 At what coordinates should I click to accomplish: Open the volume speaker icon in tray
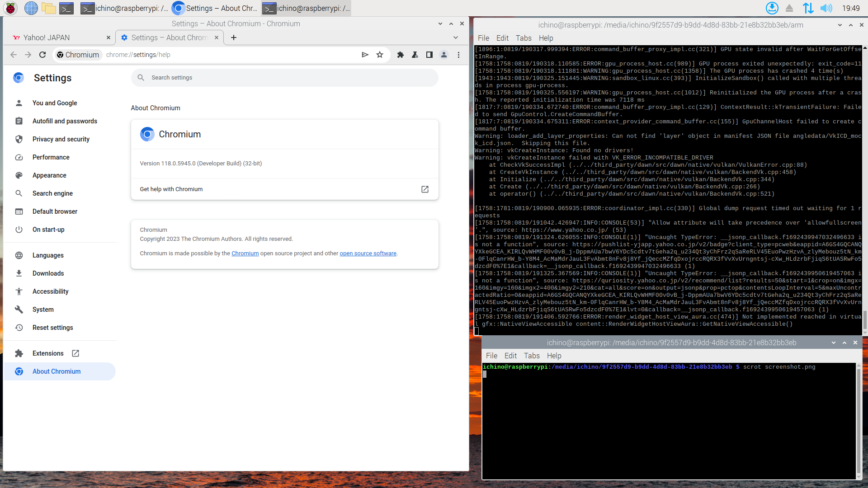tap(826, 8)
